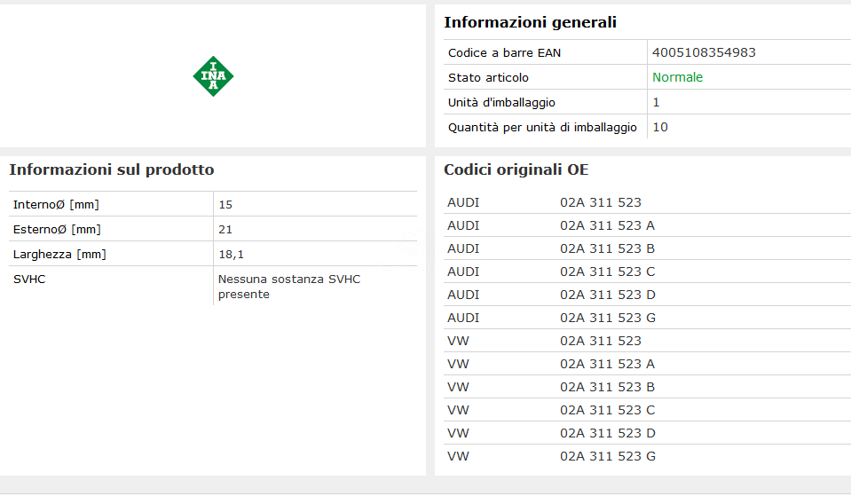Screen dimensions: 851x504
Task: Click the INA brand logo
Action: pos(213,76)
